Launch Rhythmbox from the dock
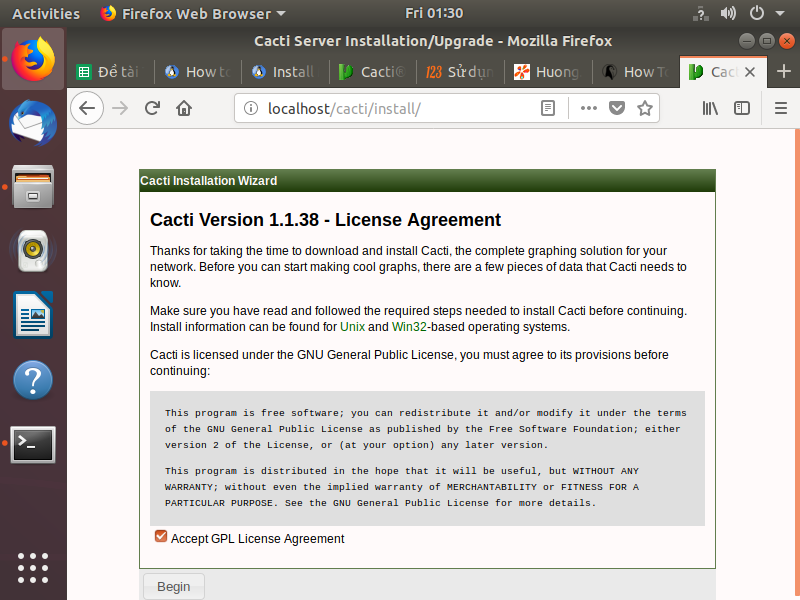 [x=33, y=251]
